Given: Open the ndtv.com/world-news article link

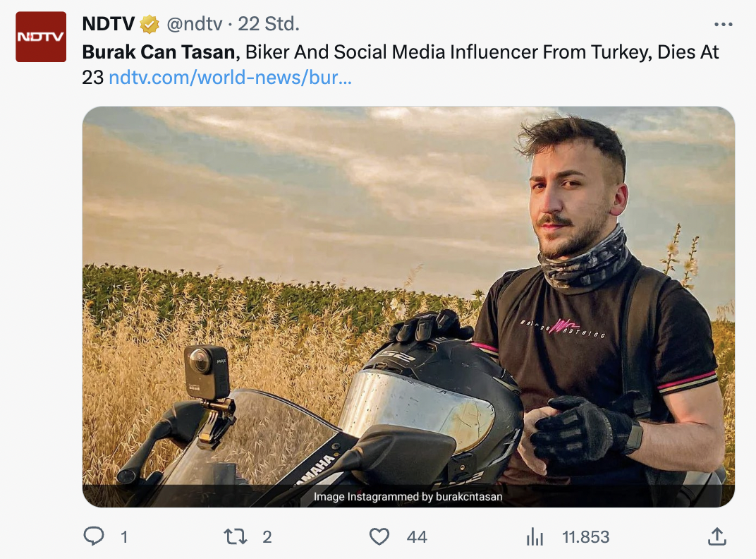Looking at the screenshot, I should tap(230, 78).
